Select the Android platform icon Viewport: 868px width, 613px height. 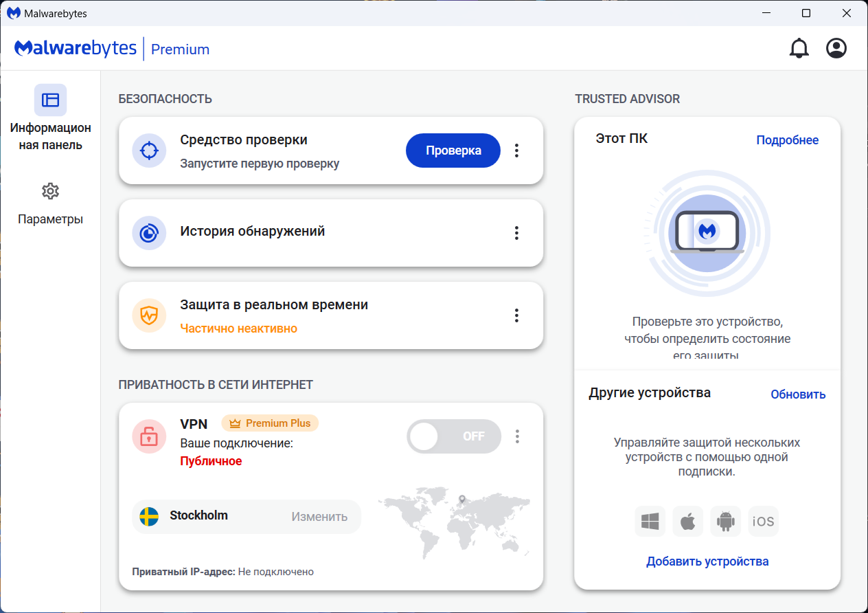(x=725, y=522)
